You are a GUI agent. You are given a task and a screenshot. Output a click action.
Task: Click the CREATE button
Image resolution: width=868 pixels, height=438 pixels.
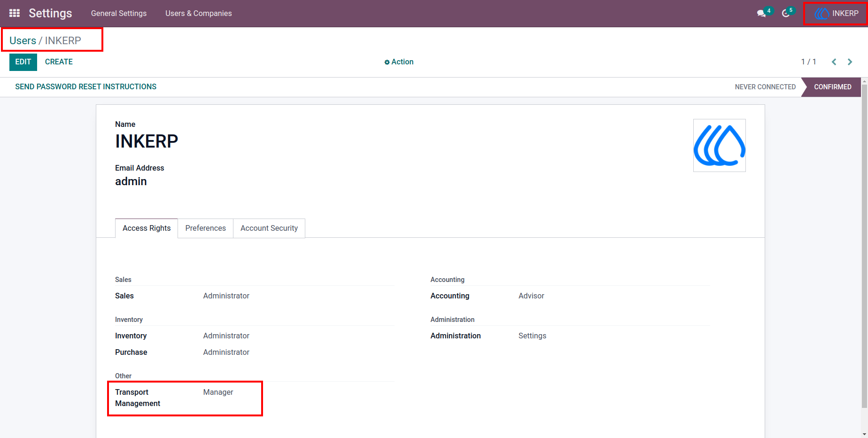click(x=59, y=62)
